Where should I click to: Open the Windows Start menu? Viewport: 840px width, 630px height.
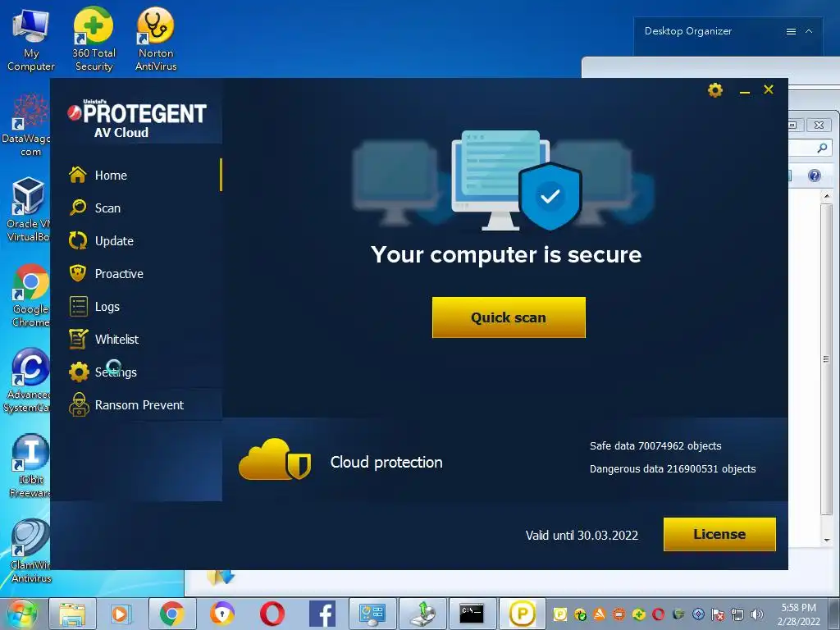(21, 614)
